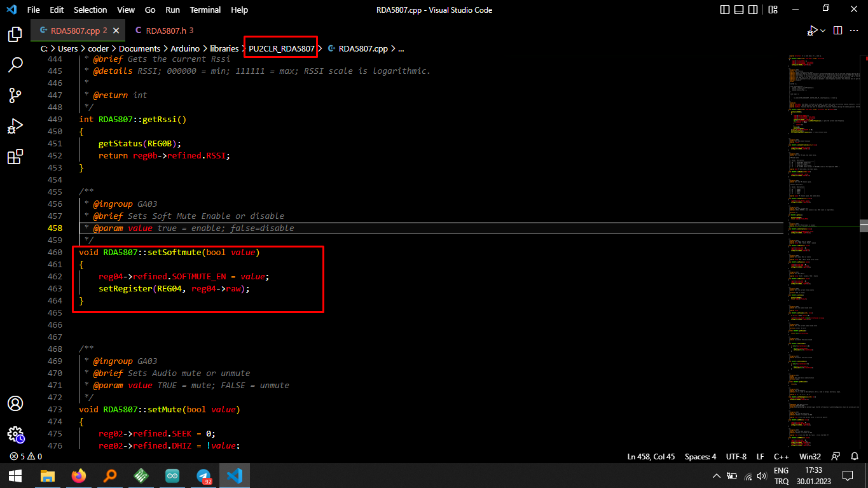Expand the run or debug dropdown arrow
The width and height of the screenshot is (868, 488).
point(823,31)
